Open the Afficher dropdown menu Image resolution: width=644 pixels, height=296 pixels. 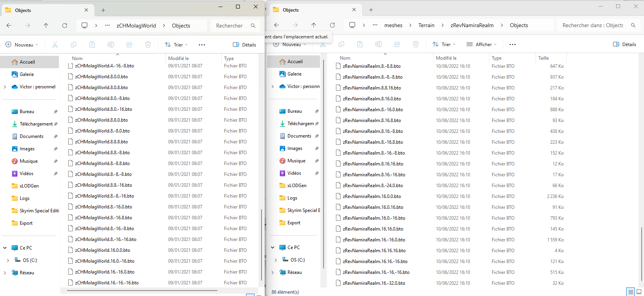click(x=482, y=45)
